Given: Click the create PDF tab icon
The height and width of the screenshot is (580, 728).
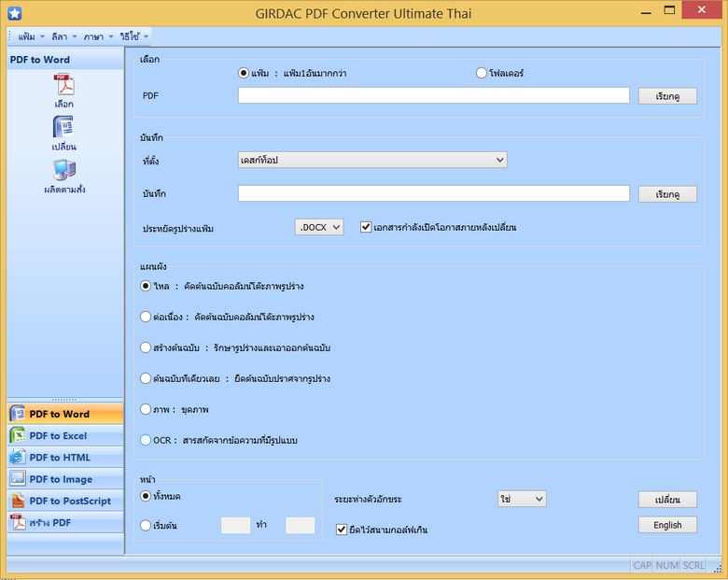Looking at the screenshot, I should [x=18, y=522].
